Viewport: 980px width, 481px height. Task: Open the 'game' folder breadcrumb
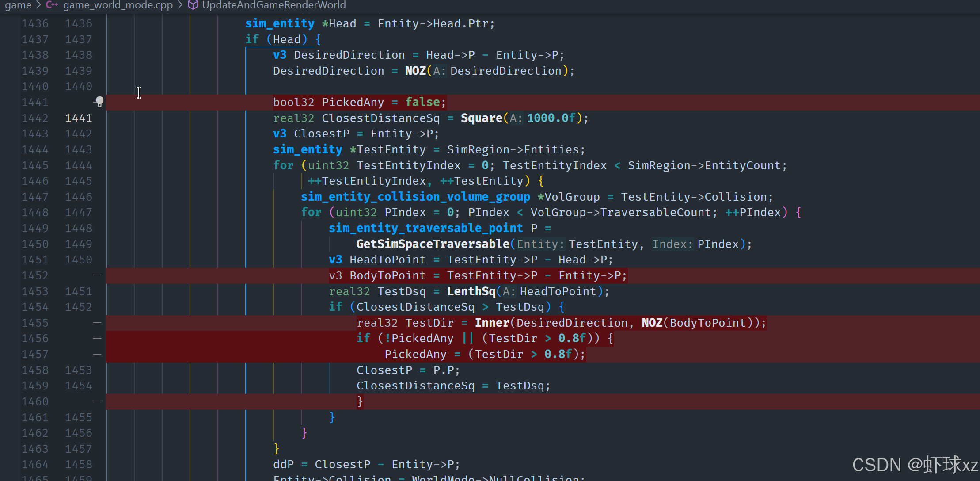tap(18, 5)
